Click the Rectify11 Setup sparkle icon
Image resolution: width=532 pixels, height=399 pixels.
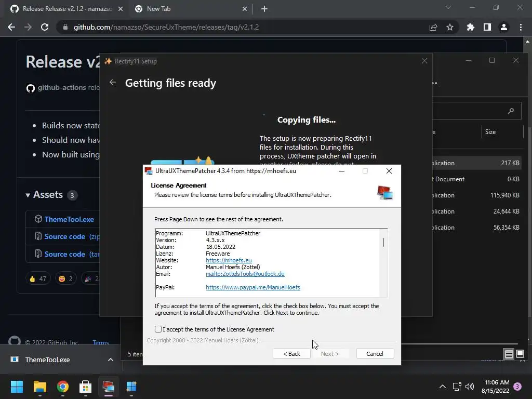108,61
